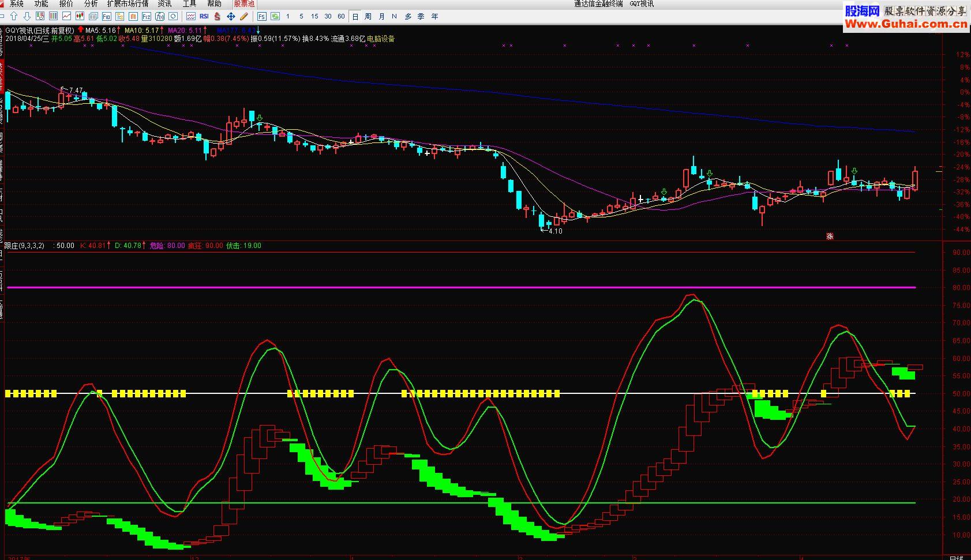Switch to 15-minute period
971x560 pixels.
coord(314,16)
